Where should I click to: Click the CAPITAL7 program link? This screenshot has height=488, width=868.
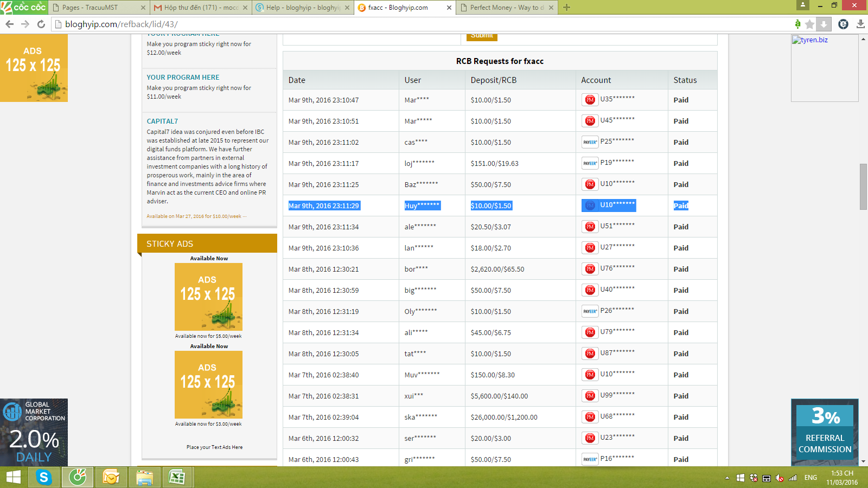162,121
